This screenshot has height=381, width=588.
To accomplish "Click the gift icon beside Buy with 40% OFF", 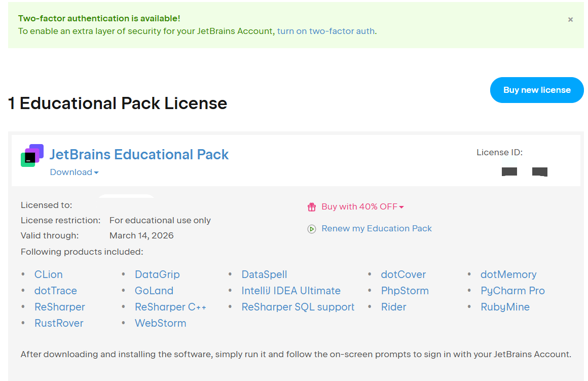I will (312, 207).
